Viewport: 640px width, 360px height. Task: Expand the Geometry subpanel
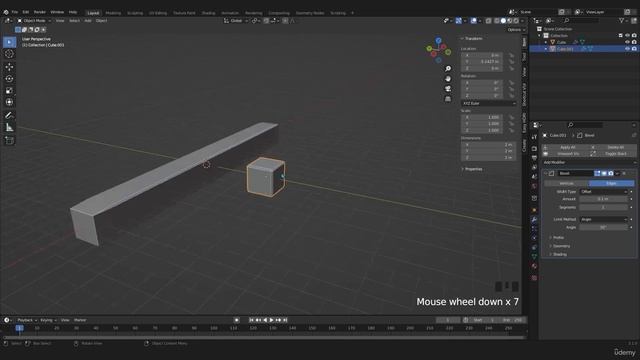point(560,246)
